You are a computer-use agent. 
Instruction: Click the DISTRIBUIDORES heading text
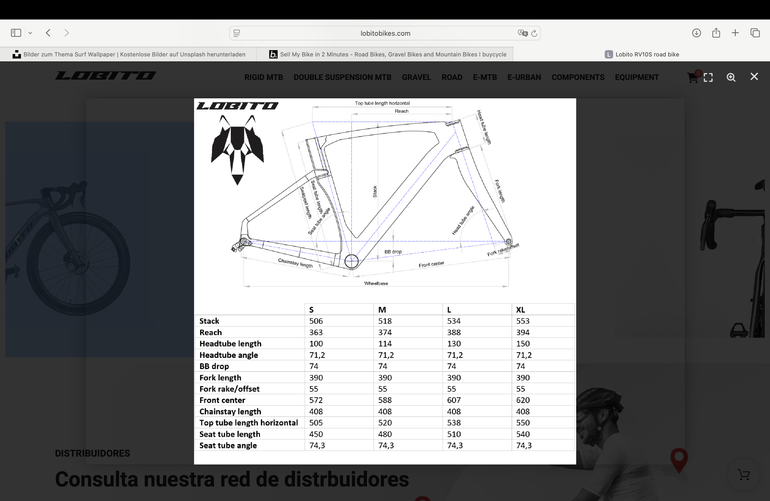pos(92,453)
